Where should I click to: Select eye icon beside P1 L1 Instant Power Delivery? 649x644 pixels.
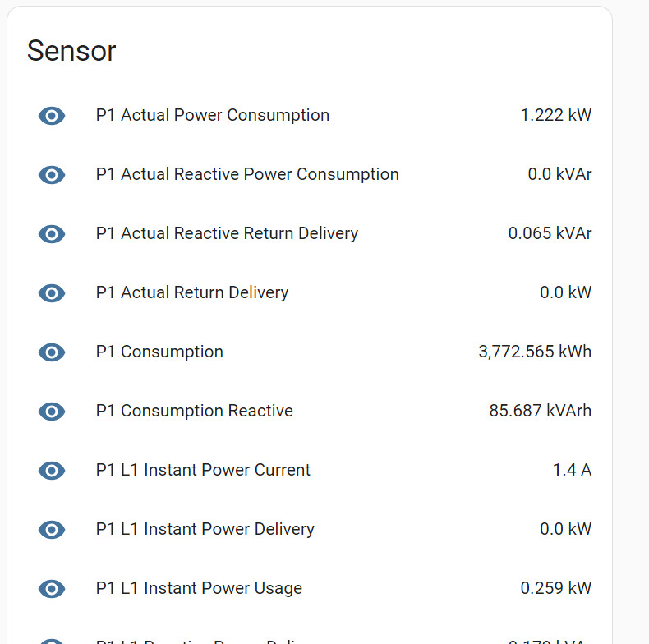(52, 530)
